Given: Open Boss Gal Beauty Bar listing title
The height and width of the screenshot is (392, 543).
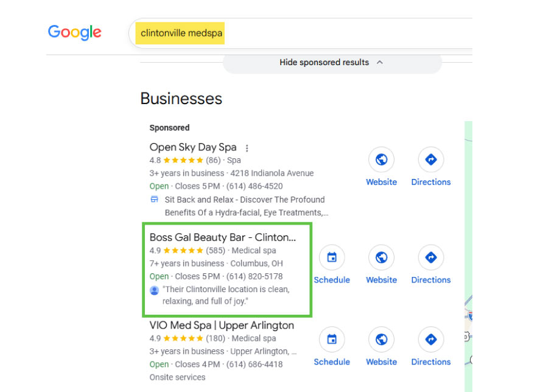Looking at the screenshot, I should [x=223, y=237].
